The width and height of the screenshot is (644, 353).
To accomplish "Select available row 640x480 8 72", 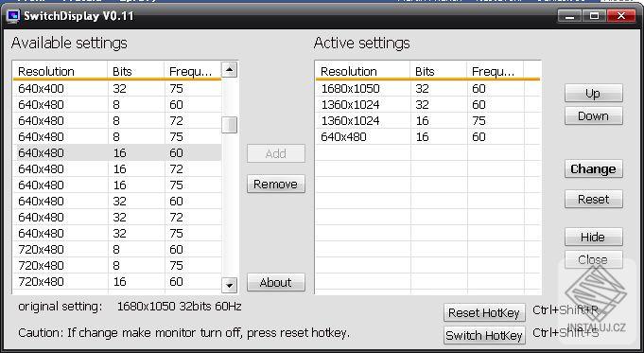I will coord(117,120).
